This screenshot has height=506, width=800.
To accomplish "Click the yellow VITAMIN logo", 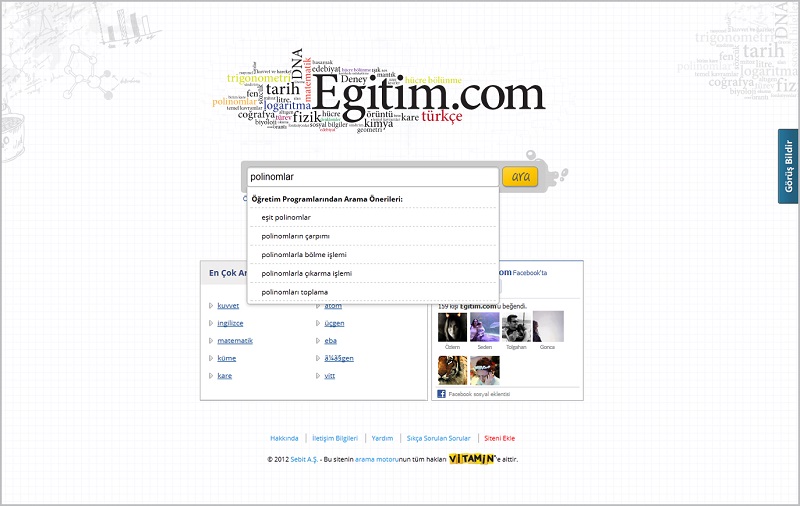I will tap(471, 459).
